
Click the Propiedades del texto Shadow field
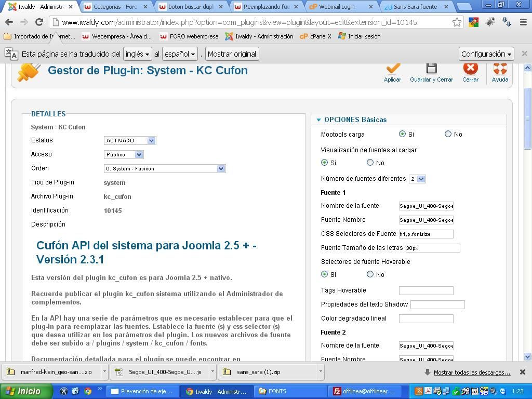[x=437, y=304]
